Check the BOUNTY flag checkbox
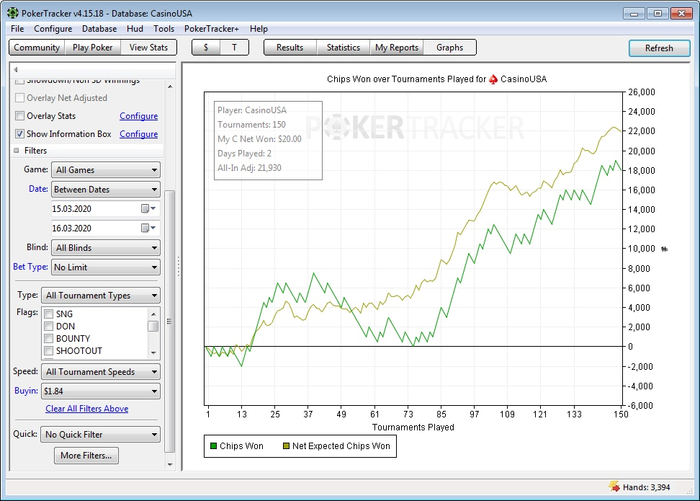 [x=49, y=339]
